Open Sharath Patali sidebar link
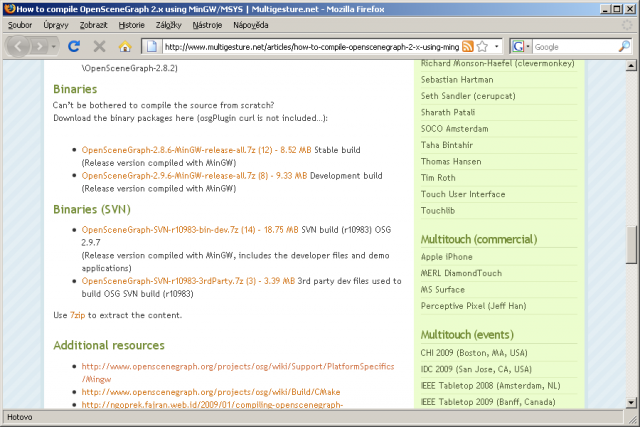 [448, 112]
